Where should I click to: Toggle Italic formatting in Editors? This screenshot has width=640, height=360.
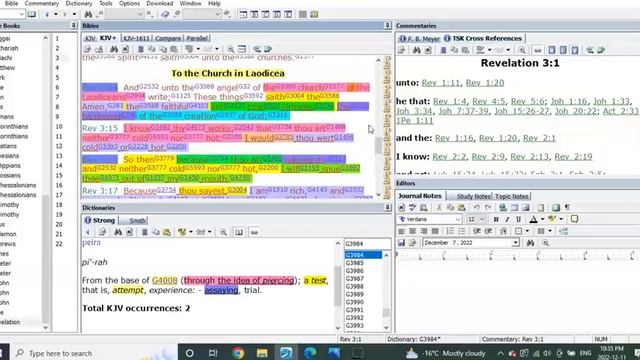(507, 219)
